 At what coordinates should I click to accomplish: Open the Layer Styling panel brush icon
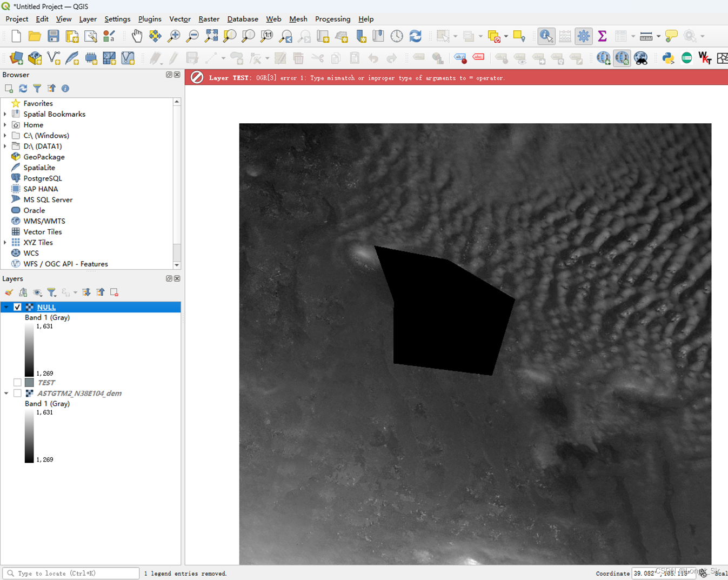tap(9, 292)
